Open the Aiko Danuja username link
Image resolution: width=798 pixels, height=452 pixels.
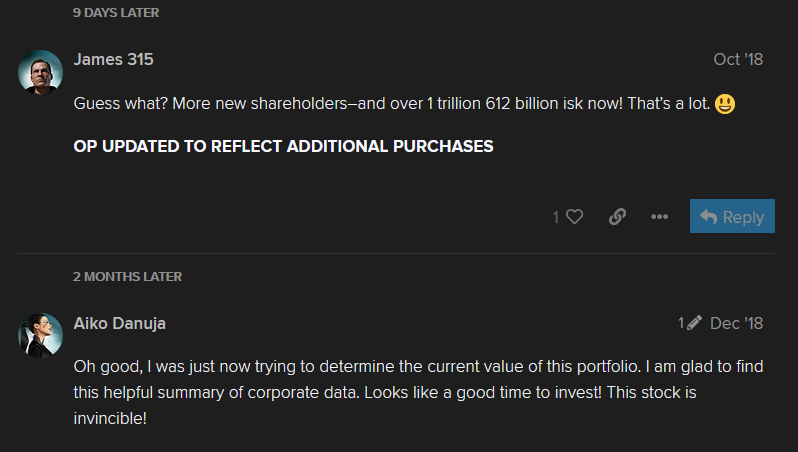coord(120,323)
